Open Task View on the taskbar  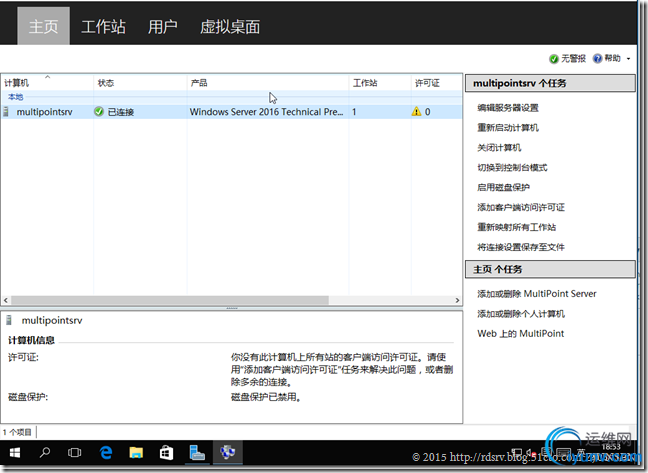pos(74,453)
